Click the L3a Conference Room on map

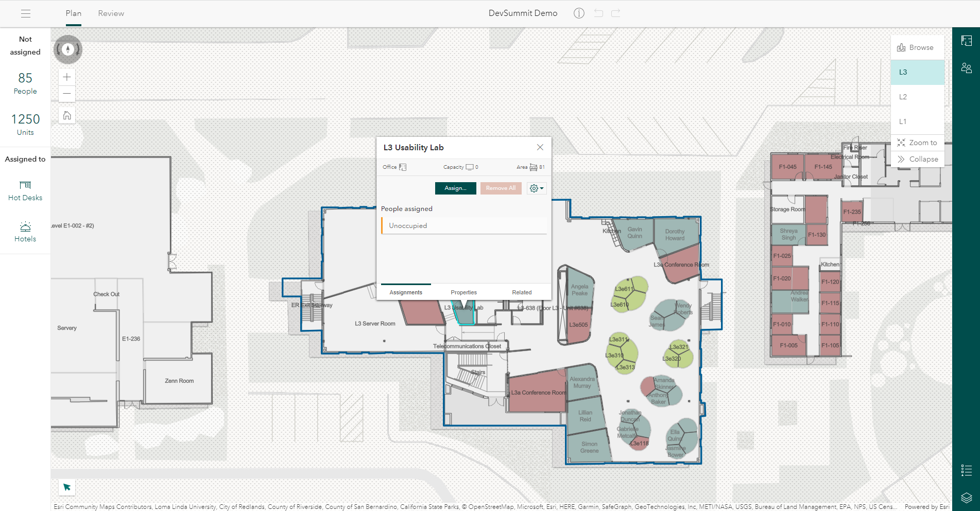(538, 393)
